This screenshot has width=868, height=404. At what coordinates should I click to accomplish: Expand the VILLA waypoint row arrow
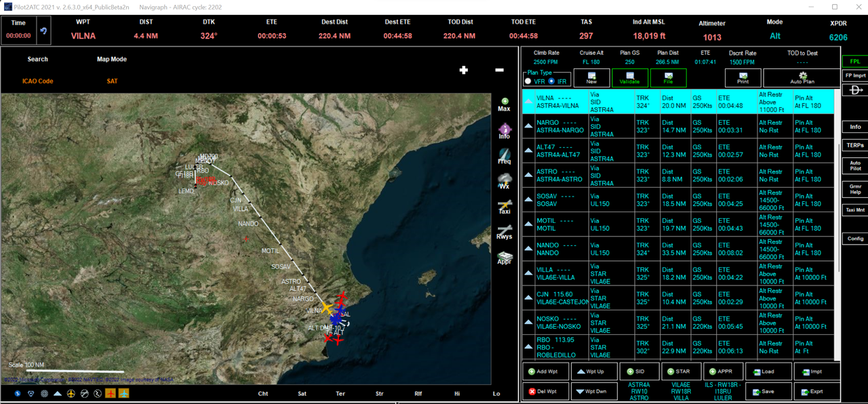click(528, 273)
